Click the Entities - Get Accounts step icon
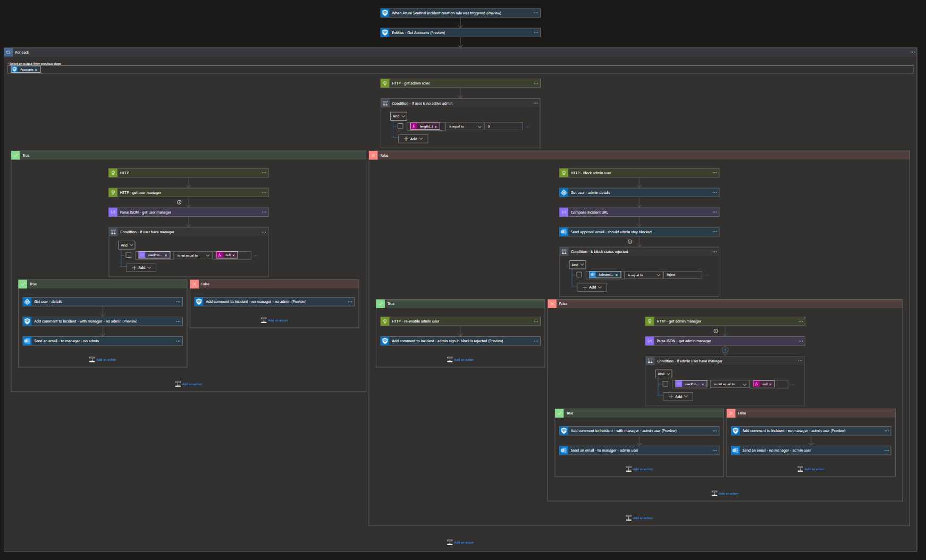Viewport: 926px width, 560px height. point(385,32)
